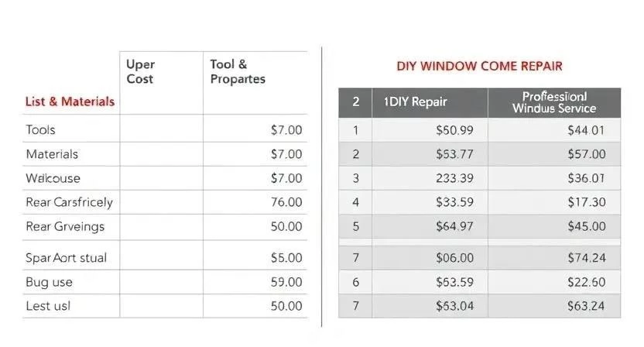Click the "Rear Carsfricely" row label
The image size is (644, 347).
coord(69,202)
